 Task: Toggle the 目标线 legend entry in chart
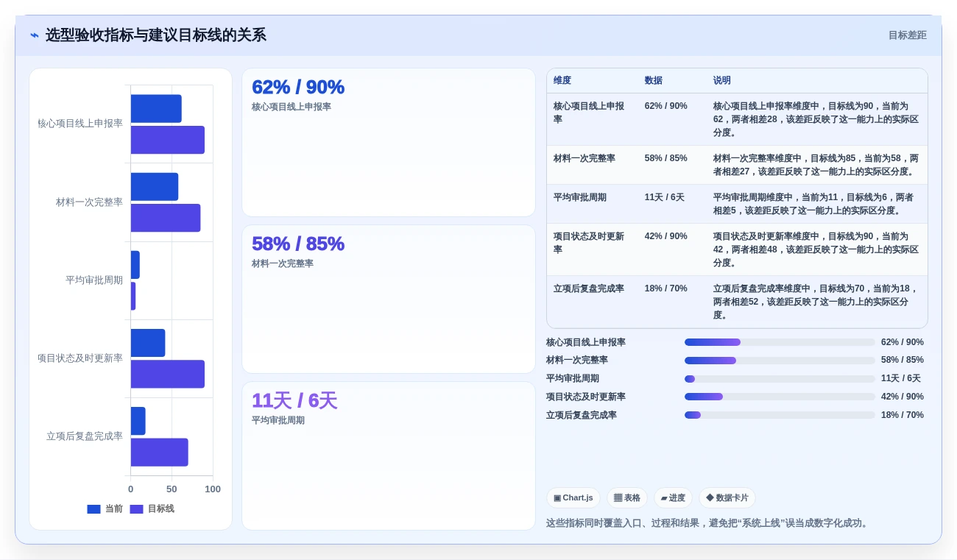pos(152,508)
